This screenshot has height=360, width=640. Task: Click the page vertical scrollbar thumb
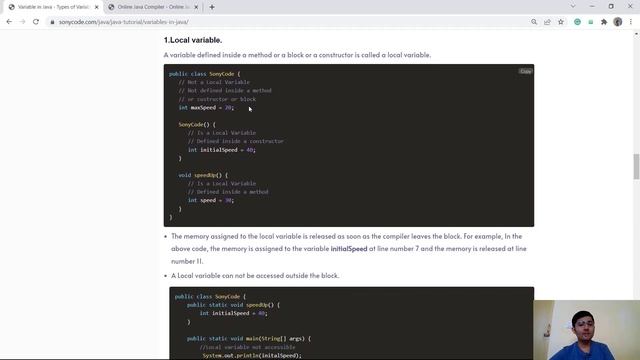(x=636, y=166)
